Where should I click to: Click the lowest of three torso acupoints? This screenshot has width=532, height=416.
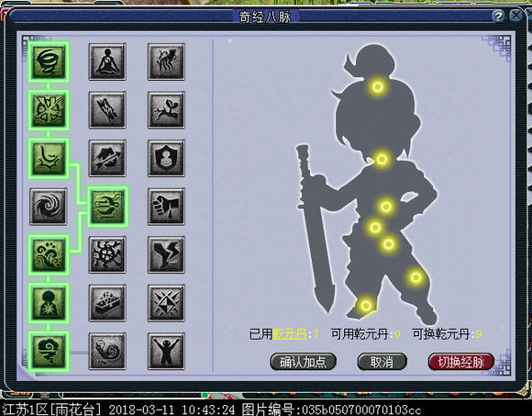pyautogui.click(x=389, y=244)
